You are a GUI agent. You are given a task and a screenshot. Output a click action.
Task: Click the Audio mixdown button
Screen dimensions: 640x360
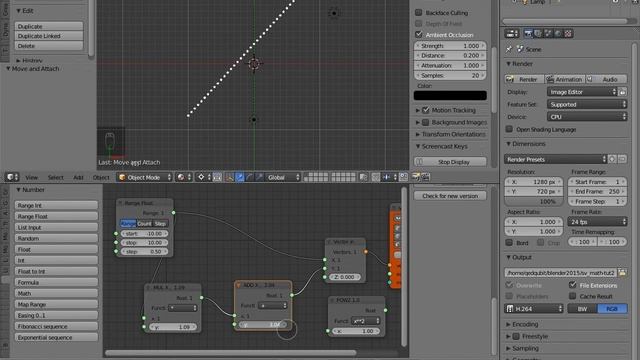tap(607, 79)
